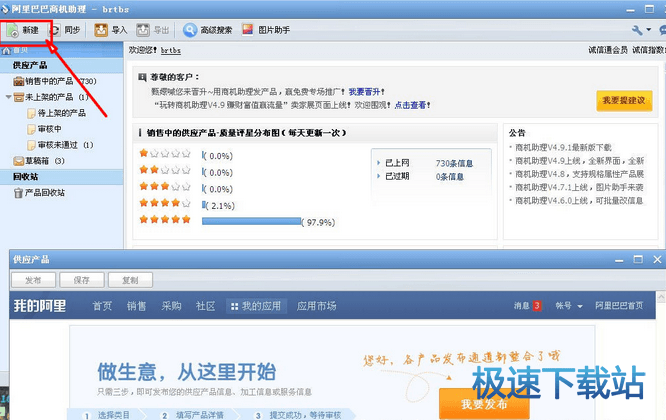The width and height of the screenshot is (666, 420).
Task: Click the 我的阿里 logo
Action: [x=40, y=306]
